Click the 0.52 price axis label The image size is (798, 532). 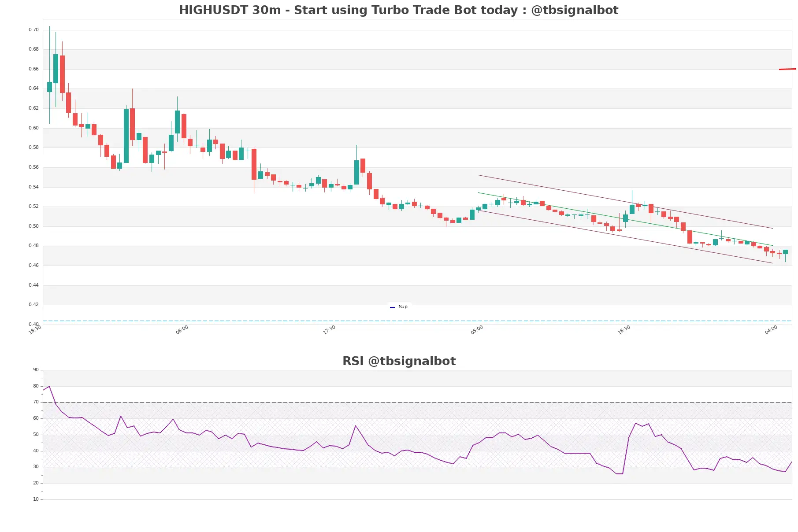33,207
